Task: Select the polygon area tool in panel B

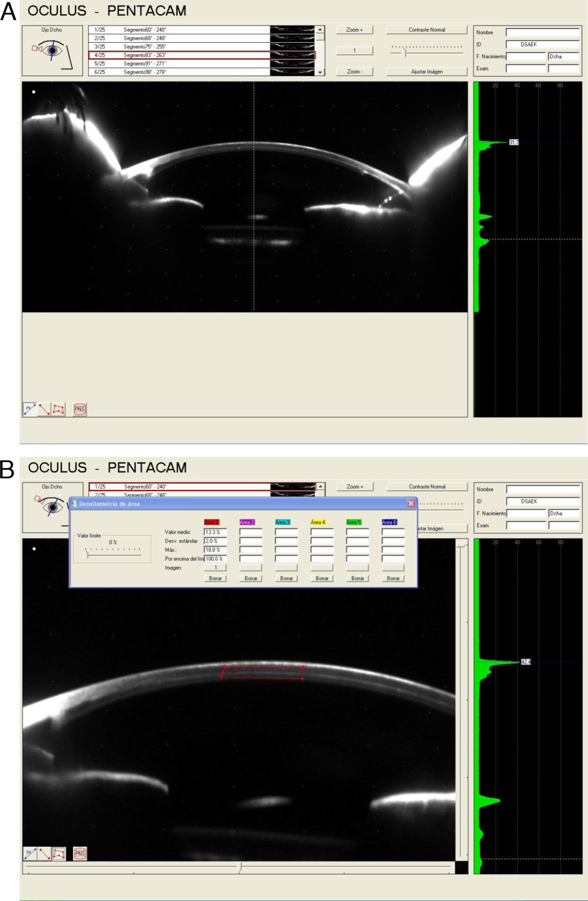Action: point(59,854)
